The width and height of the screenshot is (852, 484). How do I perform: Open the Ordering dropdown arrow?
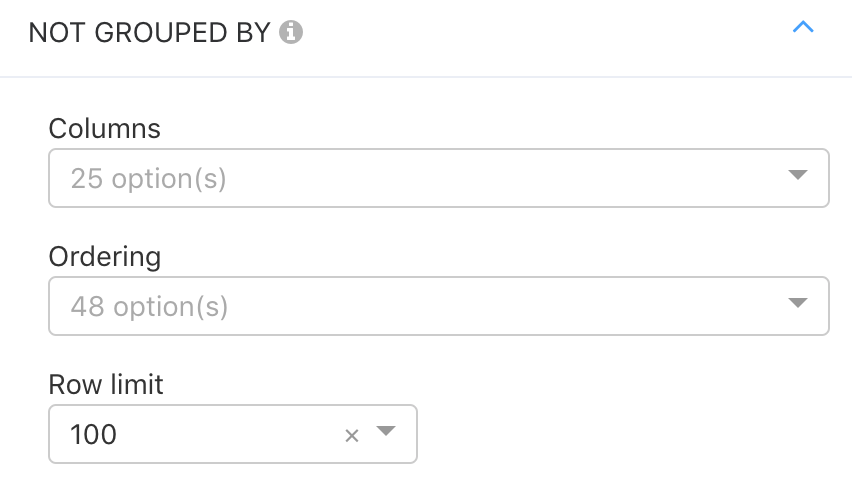point(797,303)
